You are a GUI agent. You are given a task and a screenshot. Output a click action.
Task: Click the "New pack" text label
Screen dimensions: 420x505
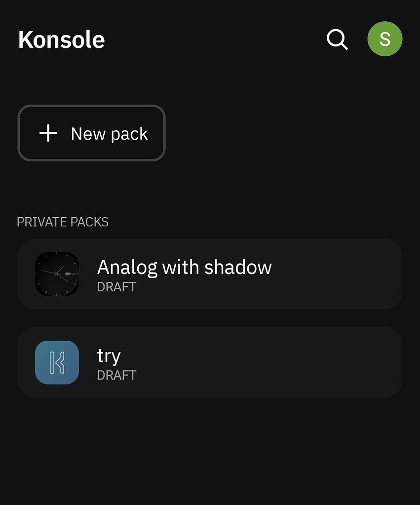109,134
